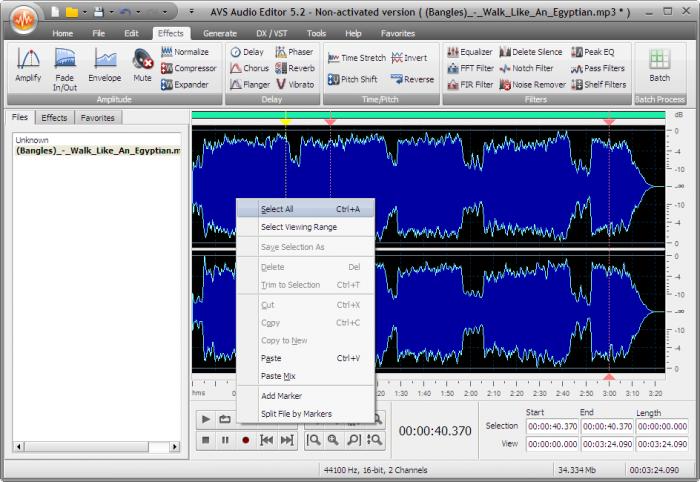Click the Normalize effect

click(185, 52)
